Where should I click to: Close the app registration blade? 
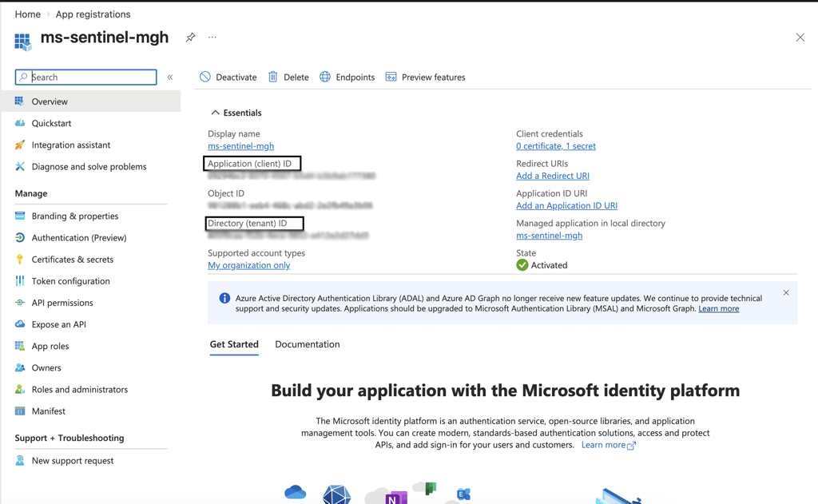point(800,38)
